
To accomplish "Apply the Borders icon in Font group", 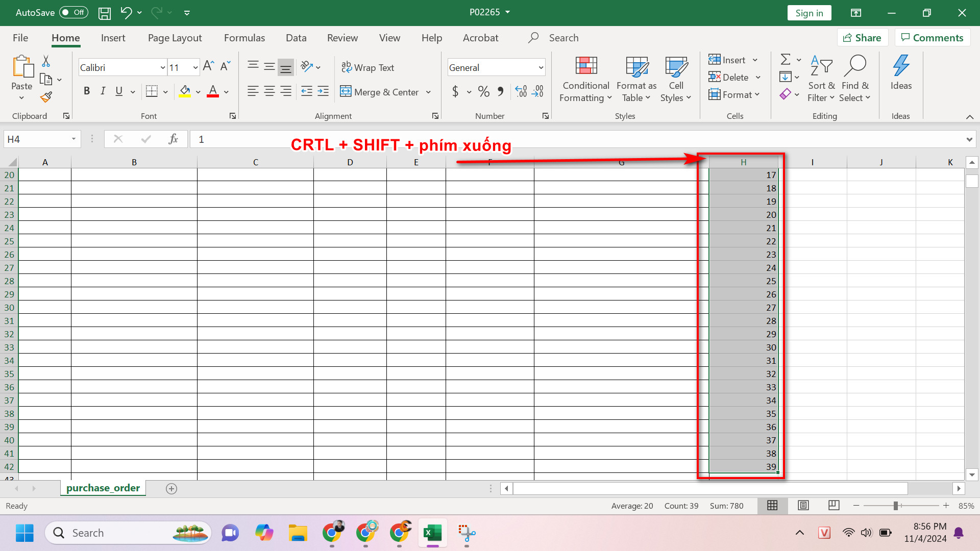I will point(152,91).
